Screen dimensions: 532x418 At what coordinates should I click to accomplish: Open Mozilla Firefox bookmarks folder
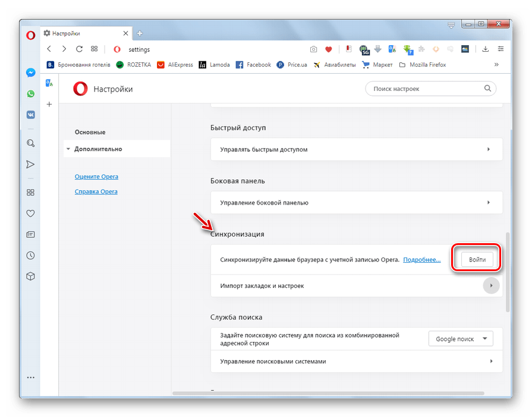423,64
